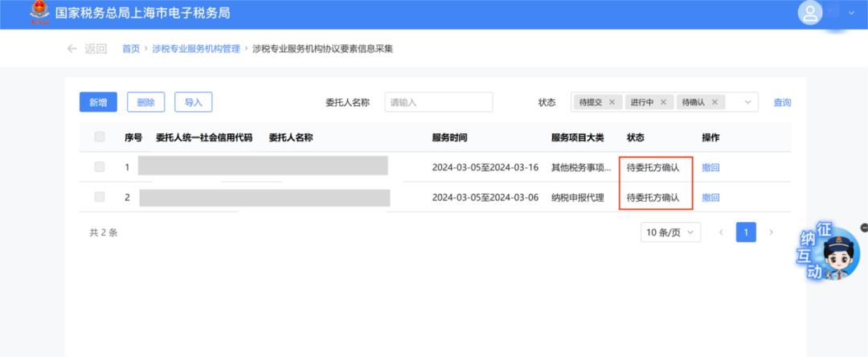
Task: Toggle the select-all header checkbox
Action: point(100,137)
